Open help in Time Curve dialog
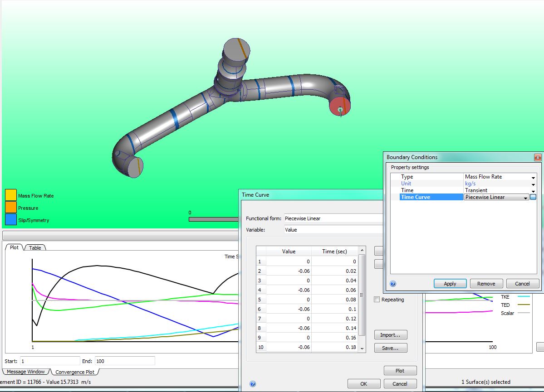The width and height of the screenshot is (544, 392). (x=253, y=384)
